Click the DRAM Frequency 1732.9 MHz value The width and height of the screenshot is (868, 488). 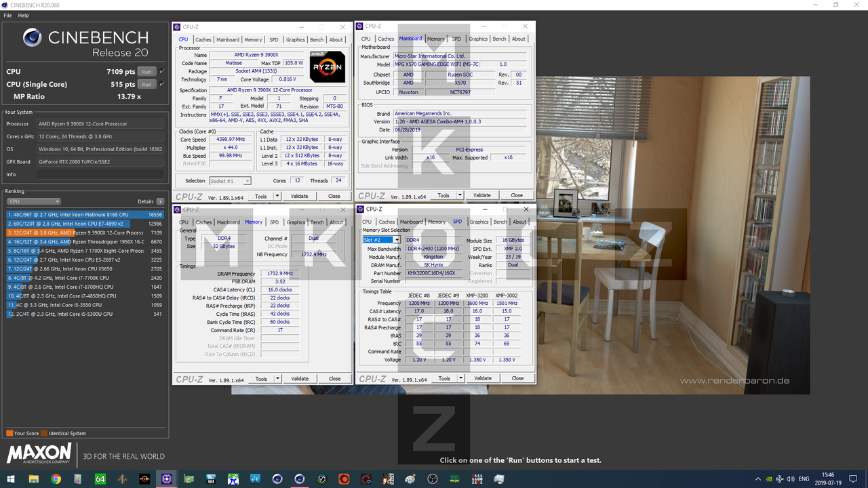pyautogui.click(x=280, y=273)
